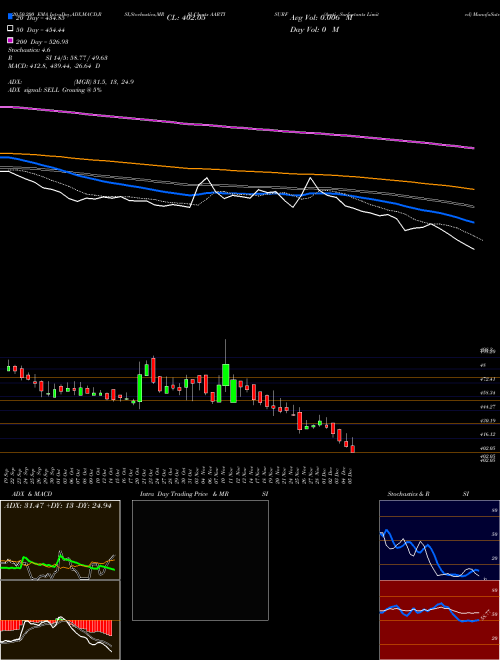This screenshot has height=660, width=500.
Task: Click the 472.41 price axis label
Action: coord(488,379)
